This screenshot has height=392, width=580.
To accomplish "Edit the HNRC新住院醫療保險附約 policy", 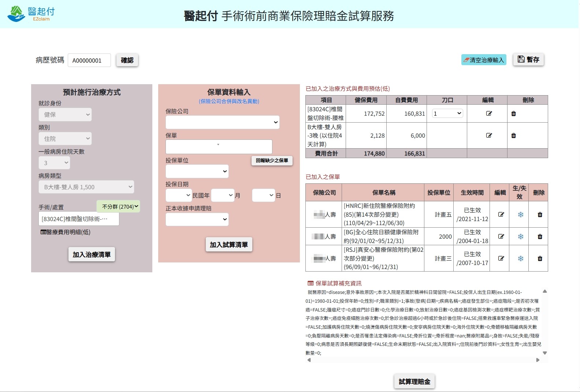I will click(x=501, y=214).
